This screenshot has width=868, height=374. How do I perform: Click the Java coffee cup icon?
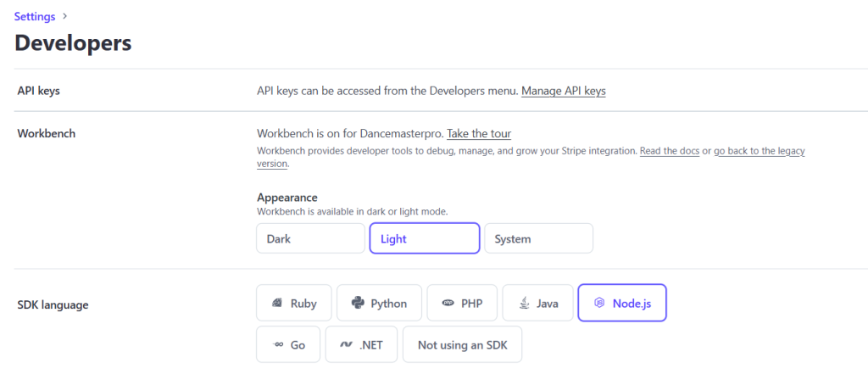[x=524, y=303]
